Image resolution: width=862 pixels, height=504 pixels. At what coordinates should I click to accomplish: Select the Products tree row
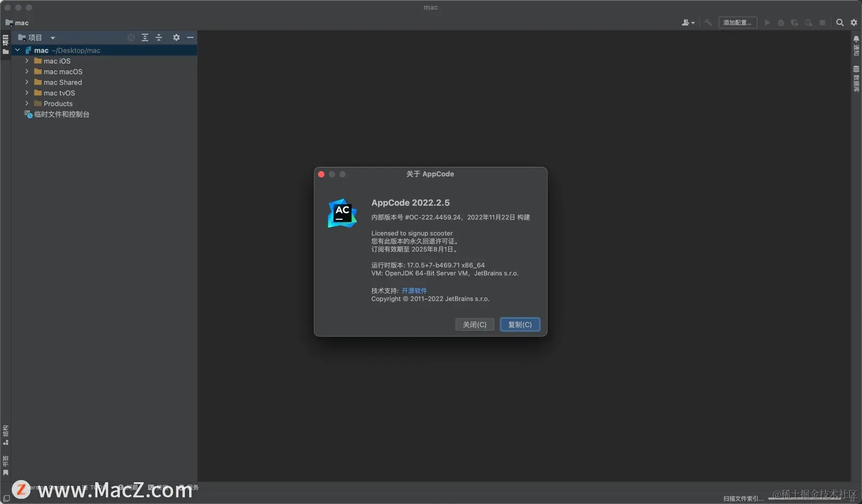[104, 103]
